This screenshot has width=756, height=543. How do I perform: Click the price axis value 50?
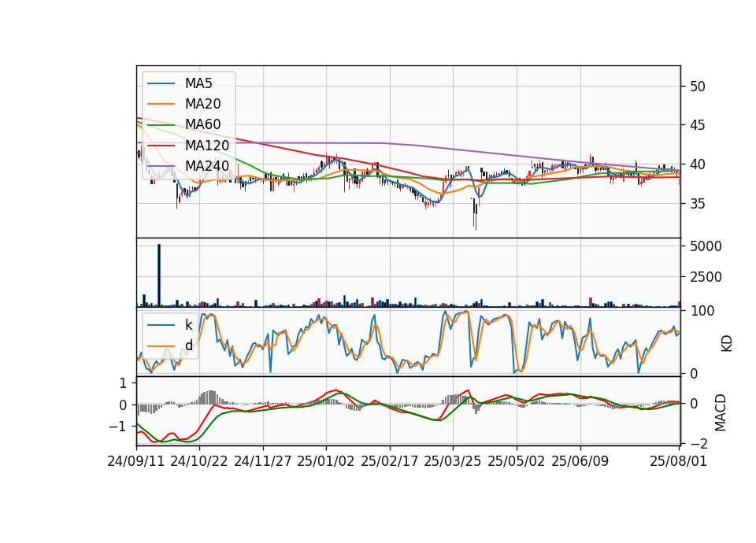point(698,87)
